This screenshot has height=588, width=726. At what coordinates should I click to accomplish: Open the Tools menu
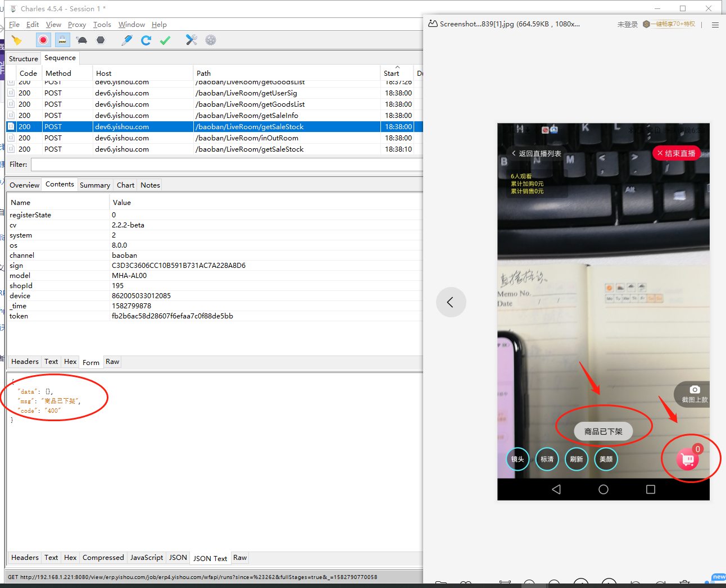point(102,25)
